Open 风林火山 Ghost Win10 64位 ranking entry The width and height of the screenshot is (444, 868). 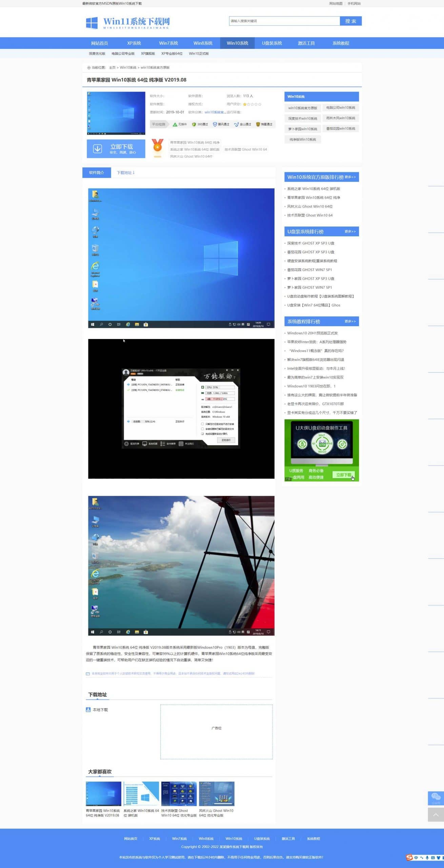[x=310, y=206]
